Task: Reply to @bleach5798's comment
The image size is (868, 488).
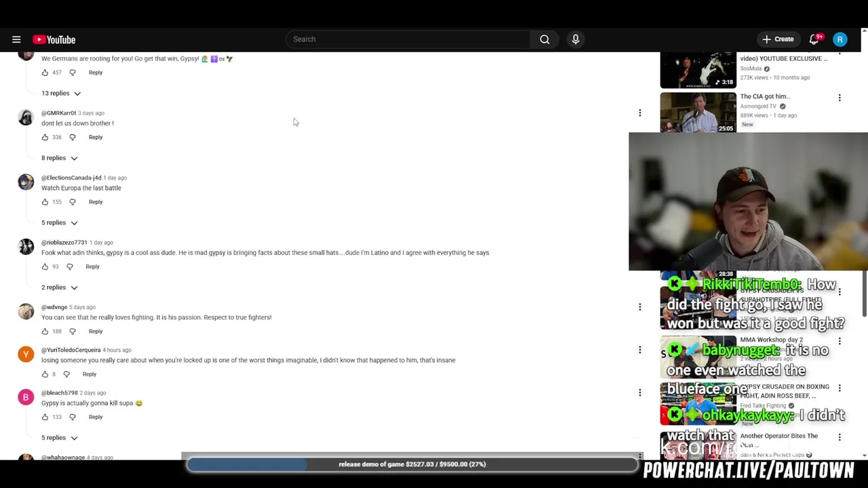Action: [x=96, y=417]
